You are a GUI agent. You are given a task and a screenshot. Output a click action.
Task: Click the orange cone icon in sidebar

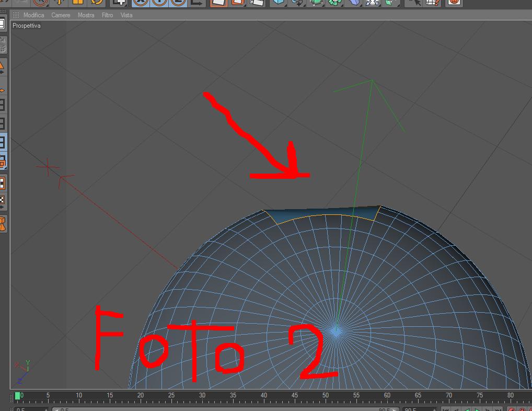[x=3, y=224]
